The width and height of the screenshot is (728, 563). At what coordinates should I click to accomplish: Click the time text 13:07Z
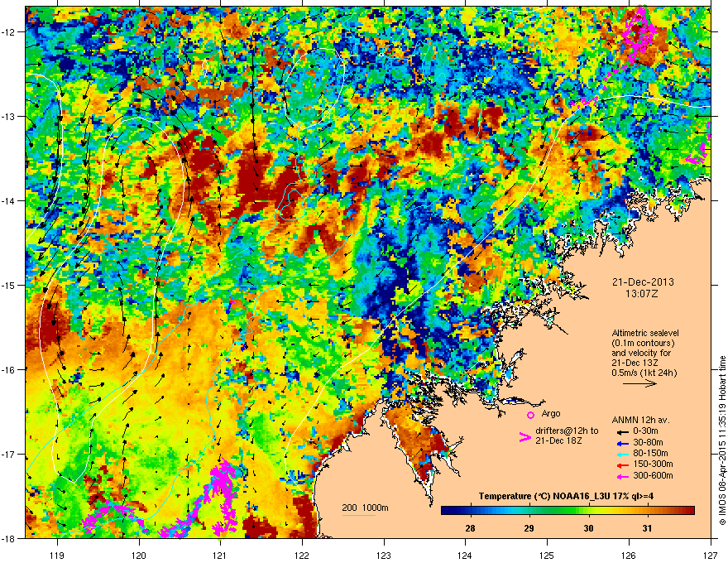tap(642, 294)
